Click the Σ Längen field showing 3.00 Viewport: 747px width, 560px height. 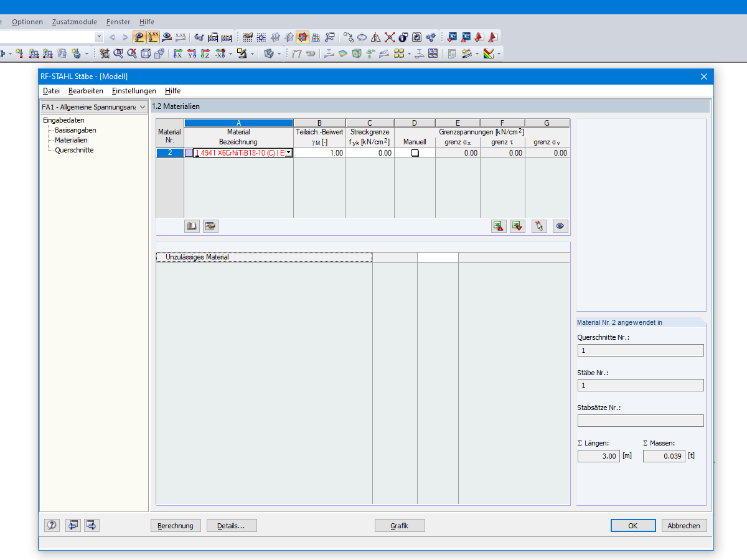(x=599, y=456)
